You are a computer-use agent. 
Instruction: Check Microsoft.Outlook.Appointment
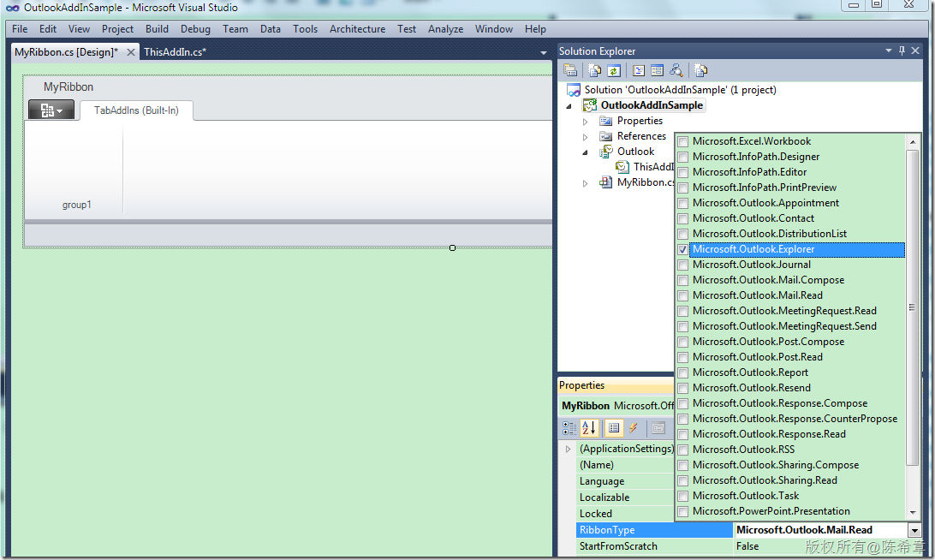click(x=682, y=204)
